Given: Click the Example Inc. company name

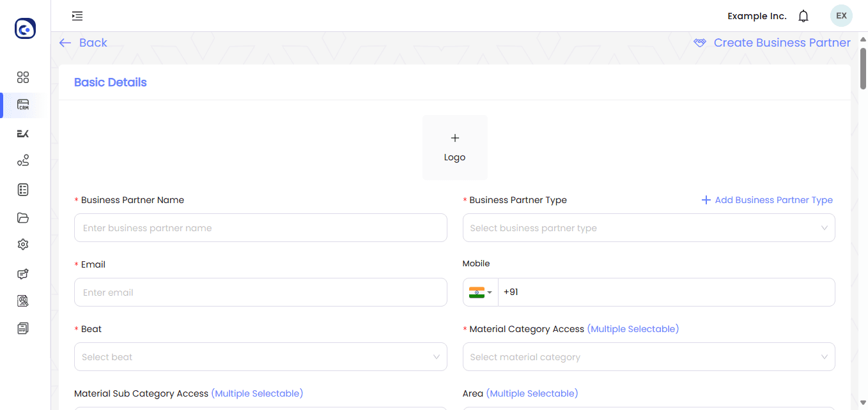Looking at the screenshot, I should [x=757, y=16].
